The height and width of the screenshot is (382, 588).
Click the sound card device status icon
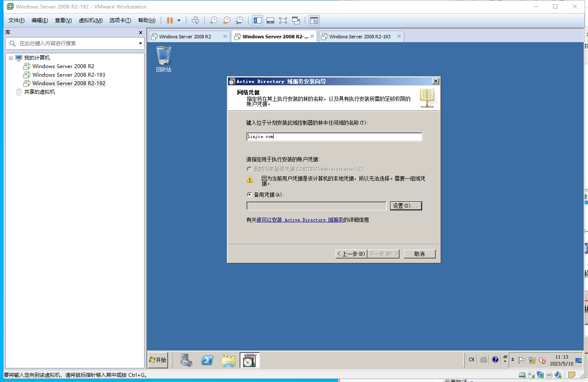coord(558,375)
